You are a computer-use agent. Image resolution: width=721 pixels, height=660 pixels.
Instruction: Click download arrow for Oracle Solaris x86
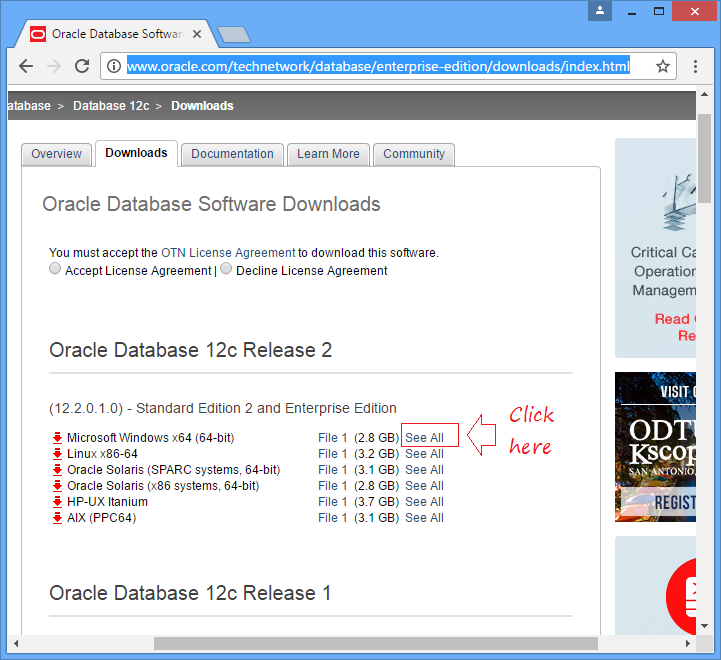coord(57,486)
